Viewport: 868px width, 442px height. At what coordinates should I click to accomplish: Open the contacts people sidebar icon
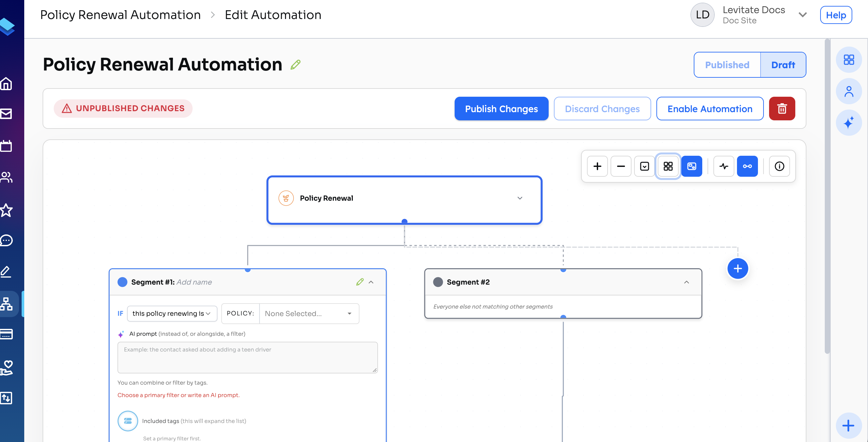click(7, 177)
